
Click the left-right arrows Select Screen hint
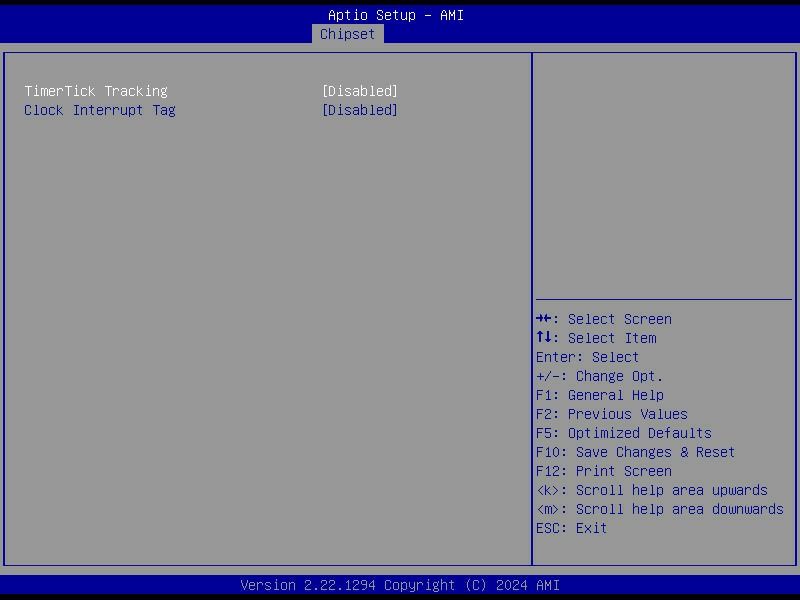click(604, 319)
